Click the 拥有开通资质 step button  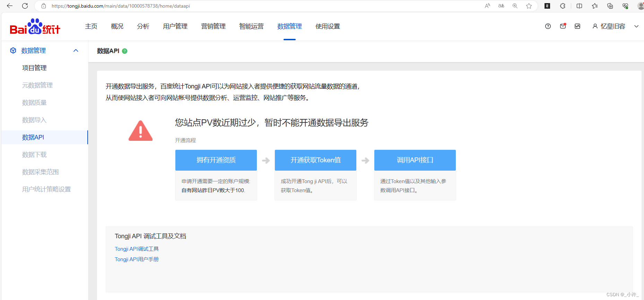tap(216, 160)
